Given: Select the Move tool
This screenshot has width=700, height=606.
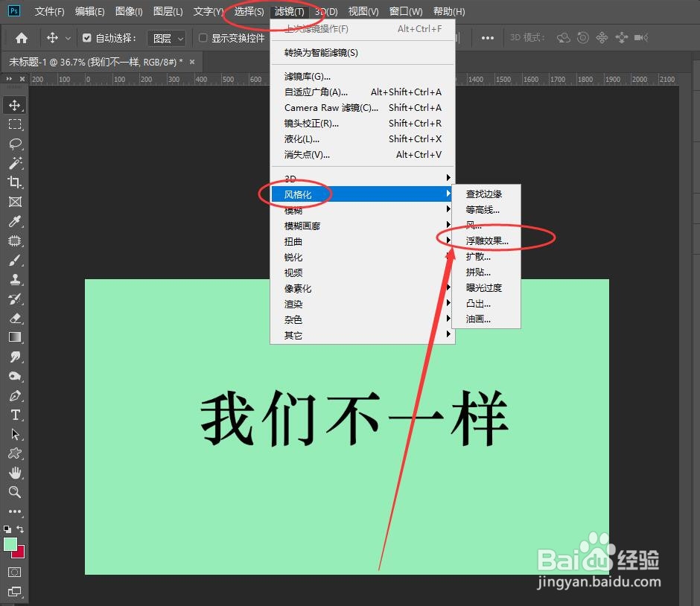Looking at the screenshot, I should click(16, 105).
